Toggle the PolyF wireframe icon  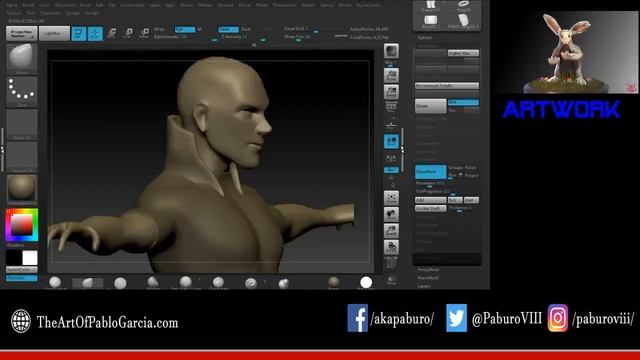point(391,263)
